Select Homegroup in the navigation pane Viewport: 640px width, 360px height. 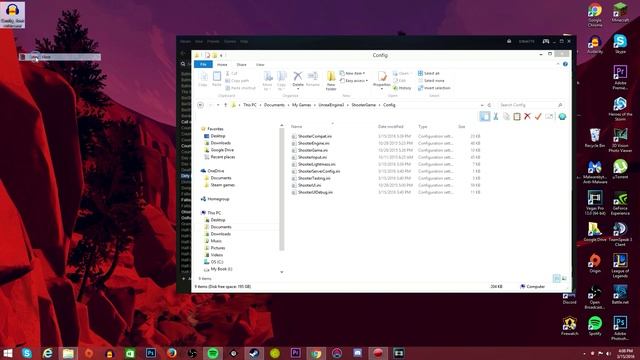click(215, 199)
